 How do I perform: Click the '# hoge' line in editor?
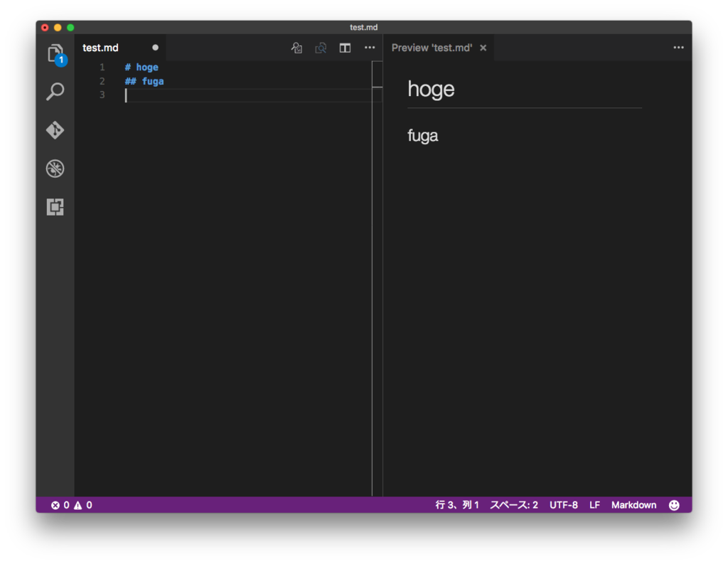point(141,68)
